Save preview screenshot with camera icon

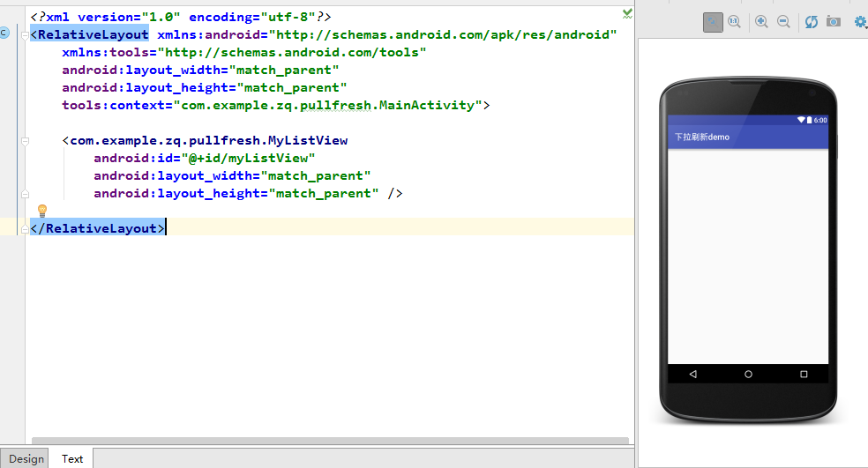click(833, 21)
